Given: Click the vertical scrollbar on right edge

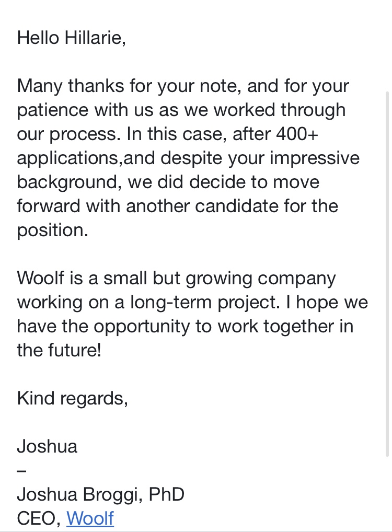Looking at the screenshot, I should point(387,272).
